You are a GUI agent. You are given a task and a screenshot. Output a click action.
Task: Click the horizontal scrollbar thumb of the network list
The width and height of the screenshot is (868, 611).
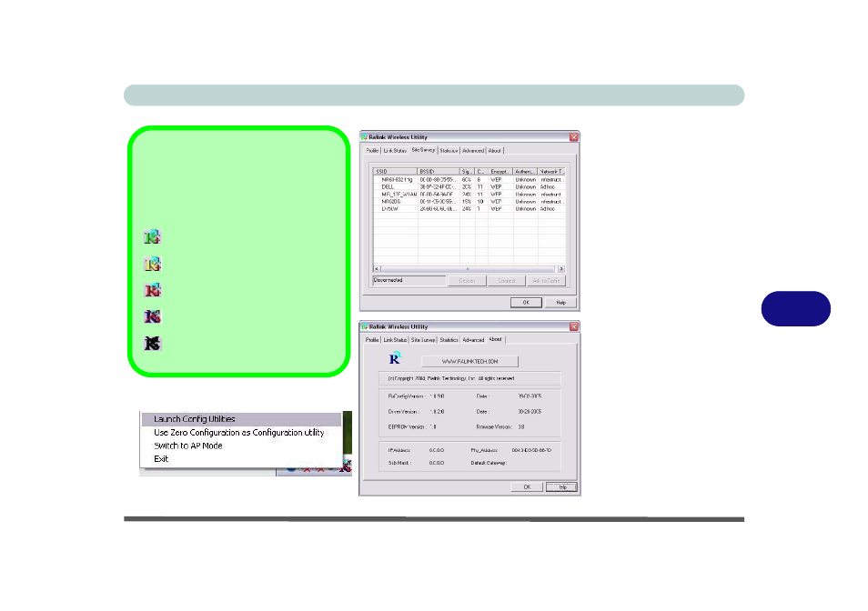[x=469, y=269]
